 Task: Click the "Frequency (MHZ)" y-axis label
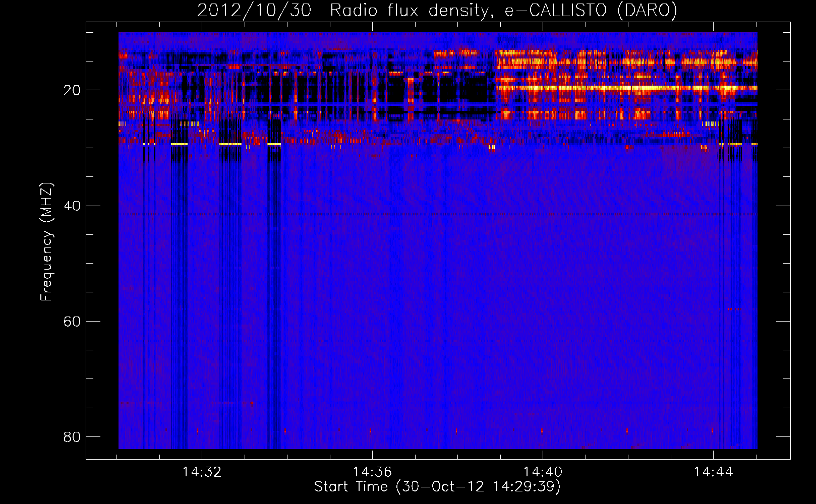[46, 242]
